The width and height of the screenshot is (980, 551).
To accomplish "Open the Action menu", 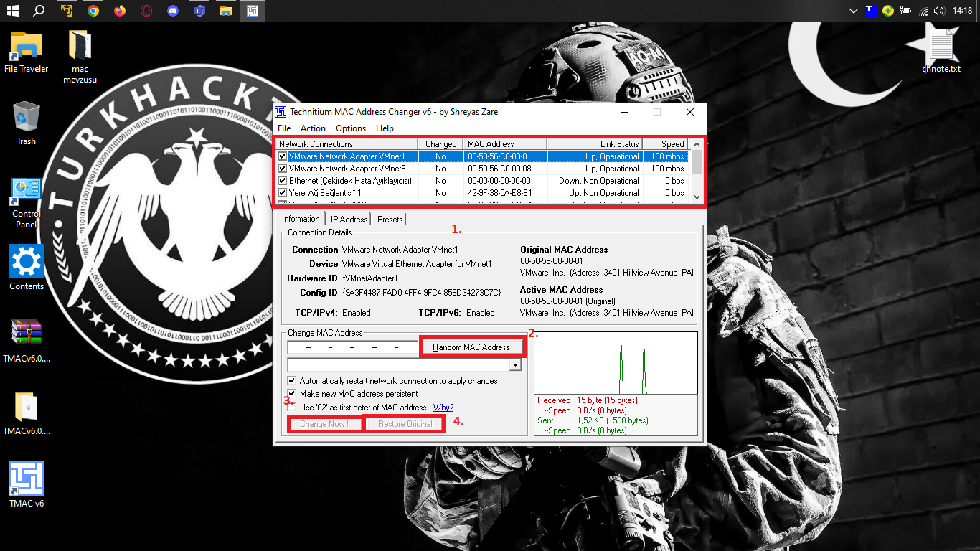I will tap(313, 128).
